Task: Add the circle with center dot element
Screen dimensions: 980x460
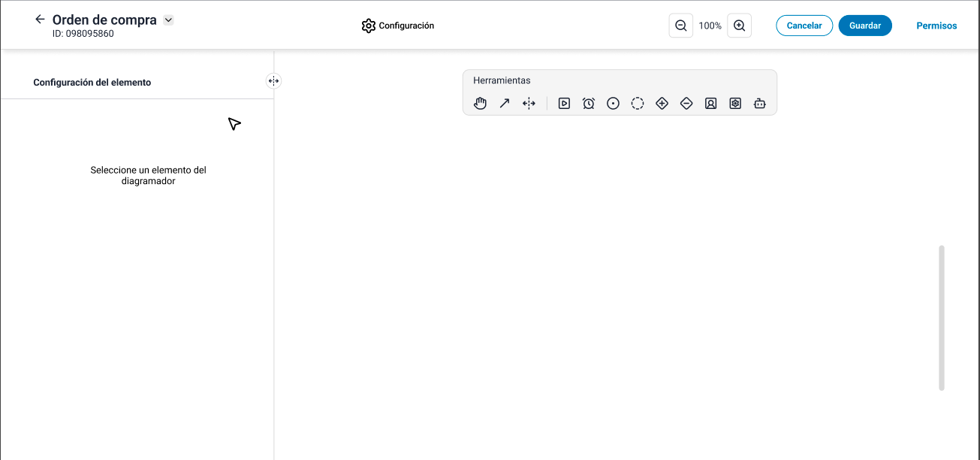Action: tap(613, 104)
